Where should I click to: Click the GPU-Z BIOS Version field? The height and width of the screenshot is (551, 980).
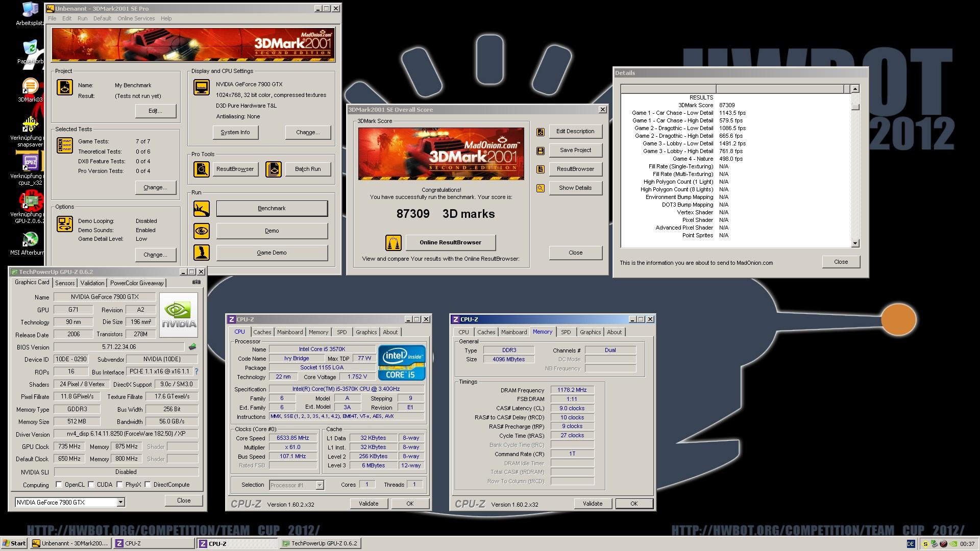[x=119, y=347]
